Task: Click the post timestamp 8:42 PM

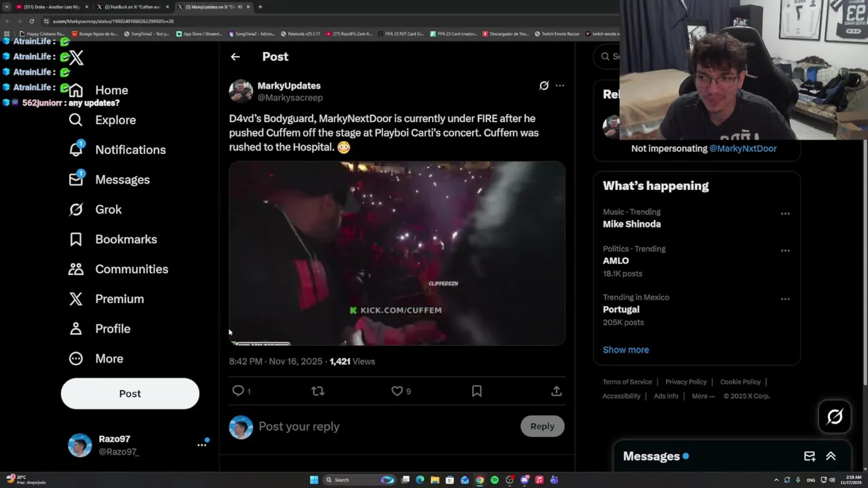Action: [x=276, y=361]
